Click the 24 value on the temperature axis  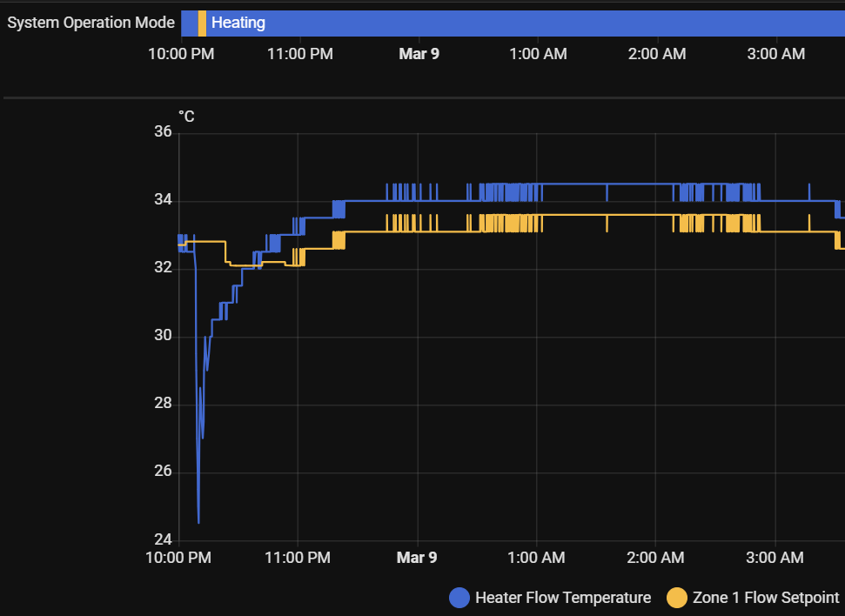(162, 539)
